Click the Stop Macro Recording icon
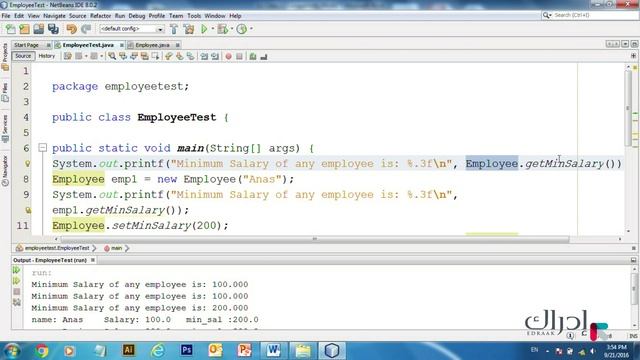Image resolution: width=640 pixels, height=360 pixels. 240,56
